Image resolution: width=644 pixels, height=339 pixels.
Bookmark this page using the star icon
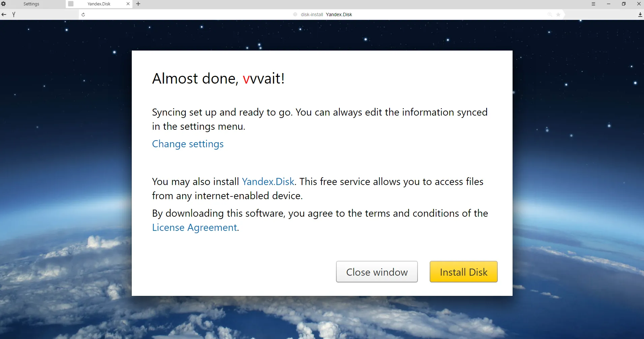559,14
